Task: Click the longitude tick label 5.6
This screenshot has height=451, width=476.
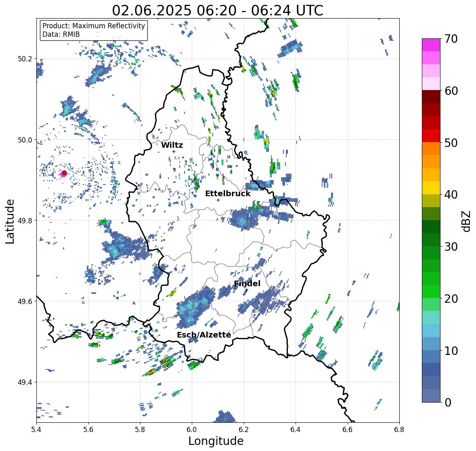Action: (x=88, y=430)
